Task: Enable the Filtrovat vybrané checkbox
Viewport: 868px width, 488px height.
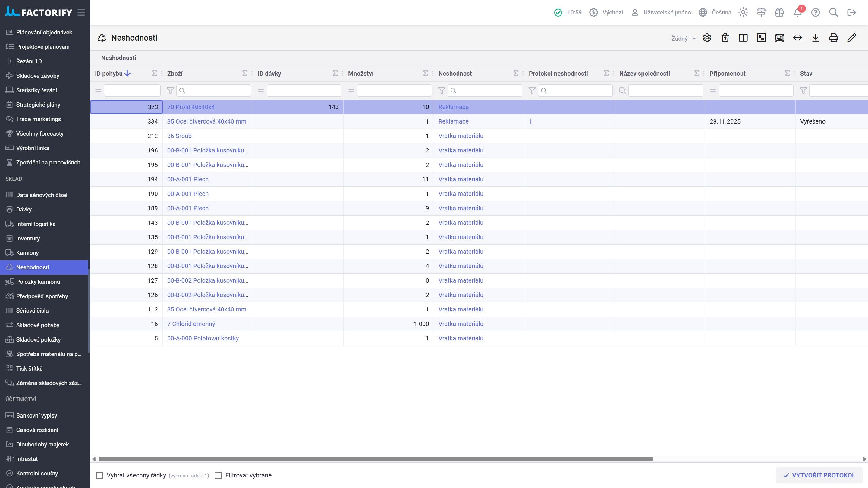Action: click(x=218, y=475)
